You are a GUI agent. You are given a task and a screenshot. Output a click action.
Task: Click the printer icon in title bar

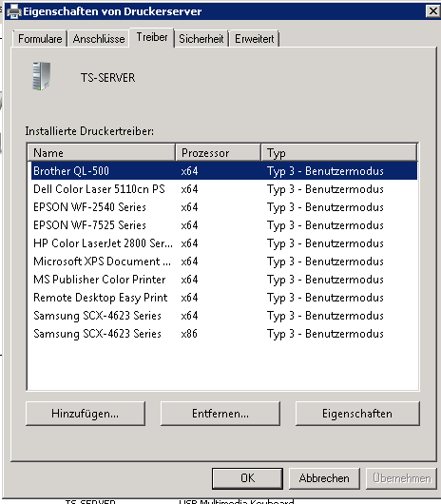coord(14,11)
